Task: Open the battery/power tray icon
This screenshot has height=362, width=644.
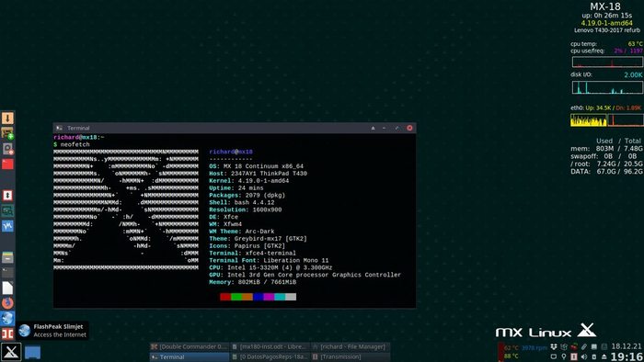Action: (x=594, y=356)
